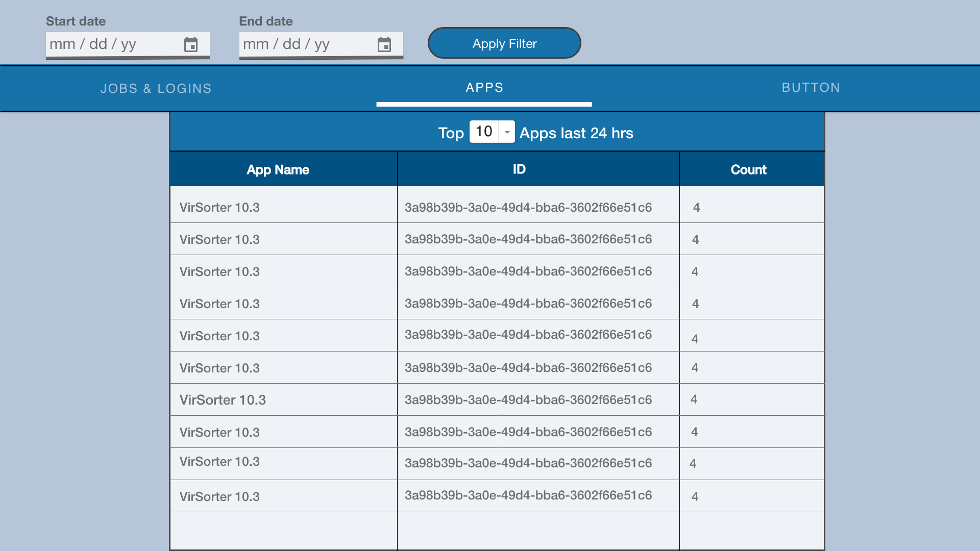Open the Top apps count dropdown
Screen dimensions: 980x551
click(x=492, y=132)
